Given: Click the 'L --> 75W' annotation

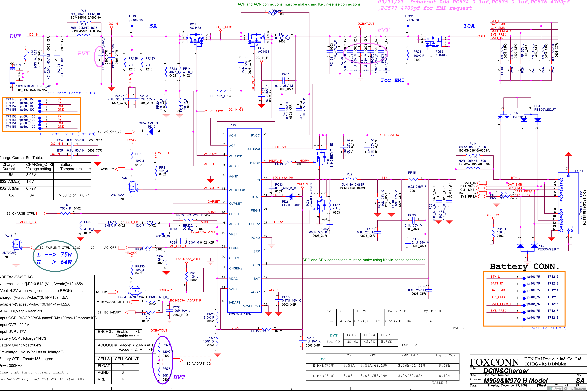Looking at the screenshot, I should click(55, 255).
